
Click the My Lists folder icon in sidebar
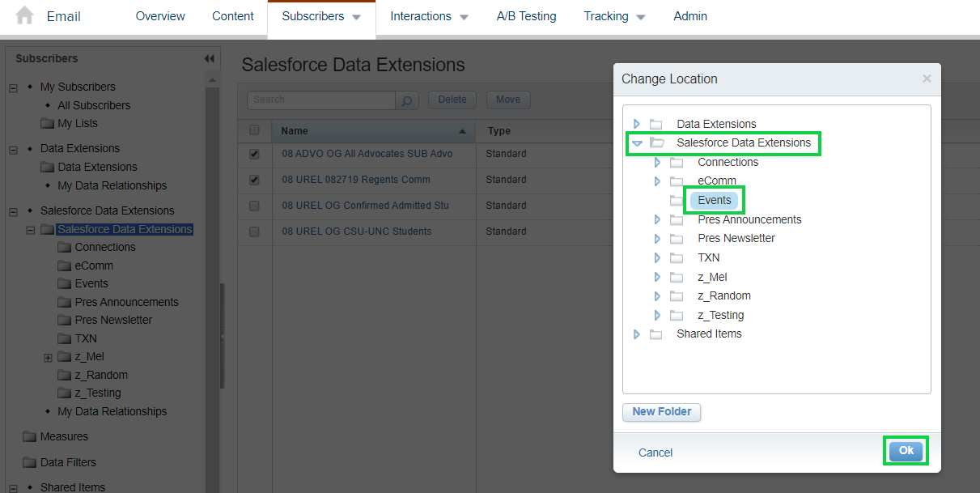pos(48,123)
